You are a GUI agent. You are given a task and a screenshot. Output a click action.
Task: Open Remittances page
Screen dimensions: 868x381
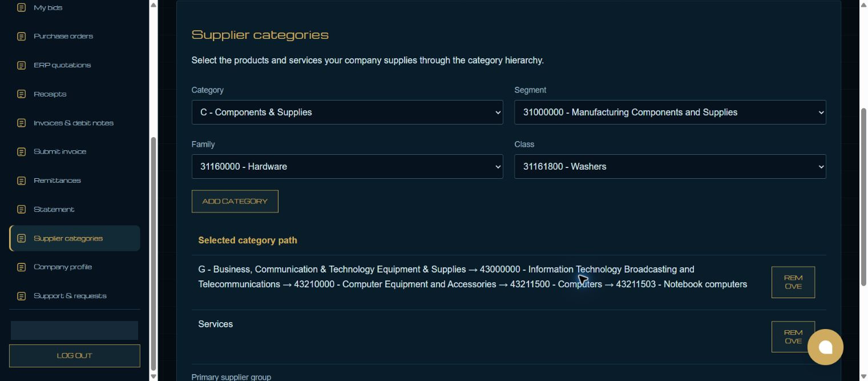coord(74,181)
